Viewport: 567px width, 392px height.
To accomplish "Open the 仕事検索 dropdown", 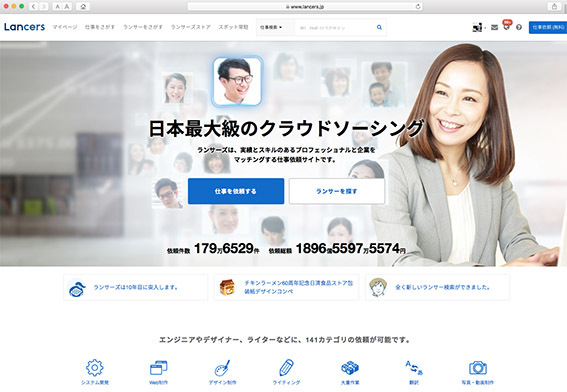I will [x=271, y=27].
